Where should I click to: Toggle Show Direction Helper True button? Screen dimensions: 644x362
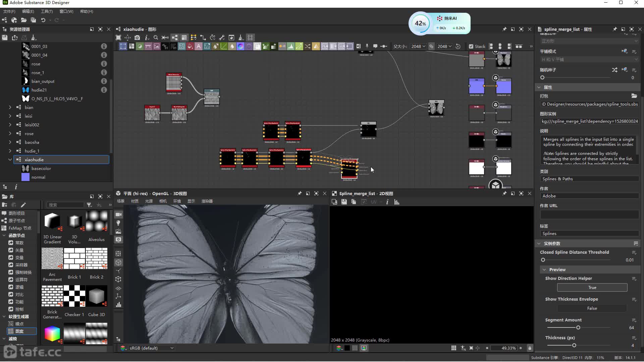(592, 288)
